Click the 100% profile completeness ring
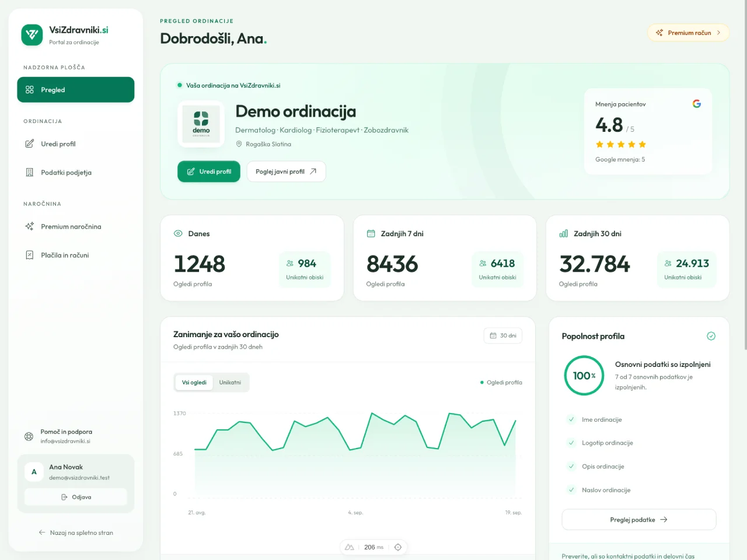747x560 pixels. (x=584, y=376)
